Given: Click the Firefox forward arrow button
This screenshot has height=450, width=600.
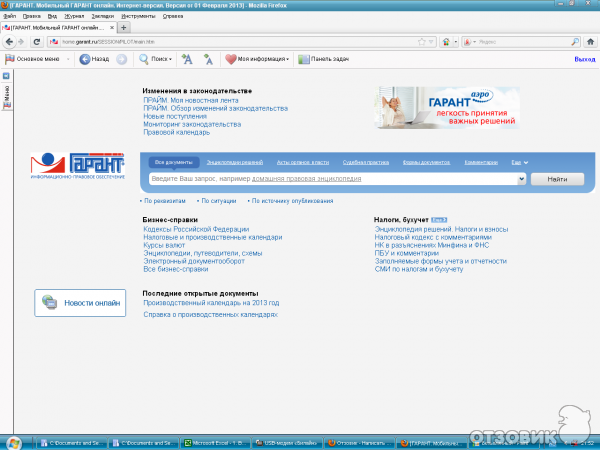Looking at the screenshot, I should click(x=21, y=42).
